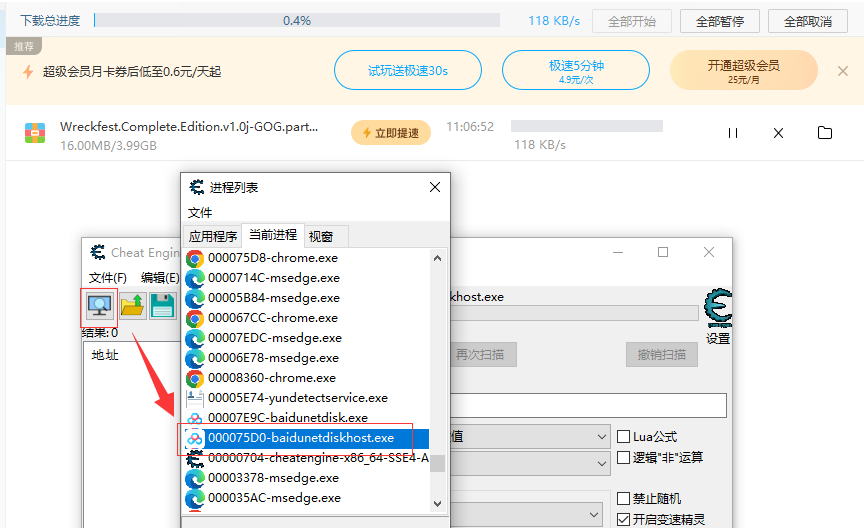The height and width of the screenshot is (528, 864).
Task: Close the 进程列表 dialog
Action: 435,187
